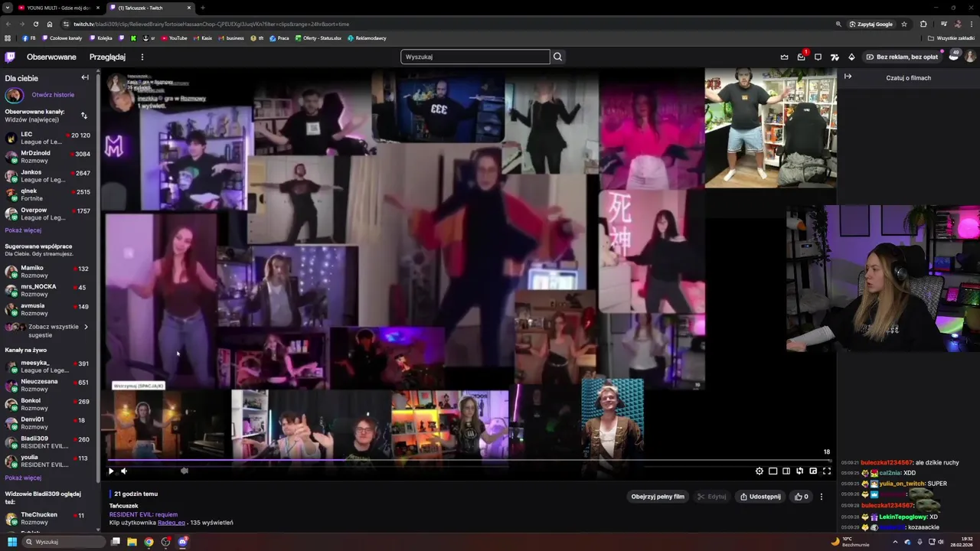Open Jankos channel in sidebar
980x551 pixels.
[x=47, y=176]
